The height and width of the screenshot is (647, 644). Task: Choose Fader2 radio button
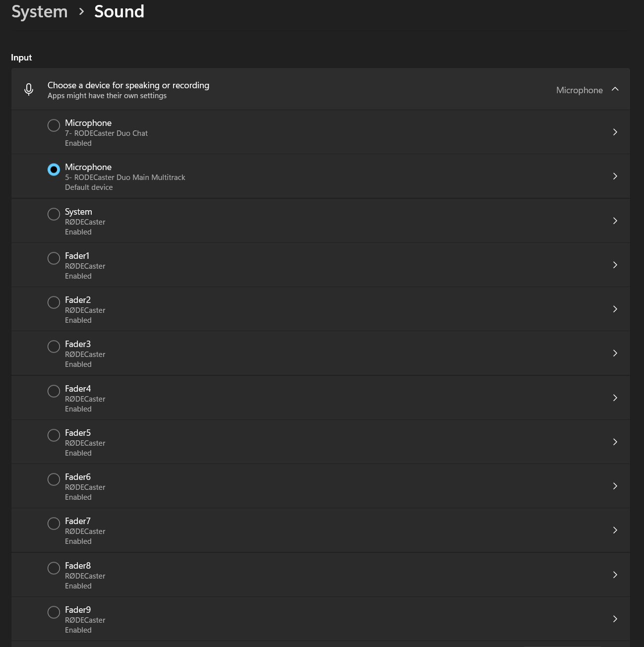[54, 302]
